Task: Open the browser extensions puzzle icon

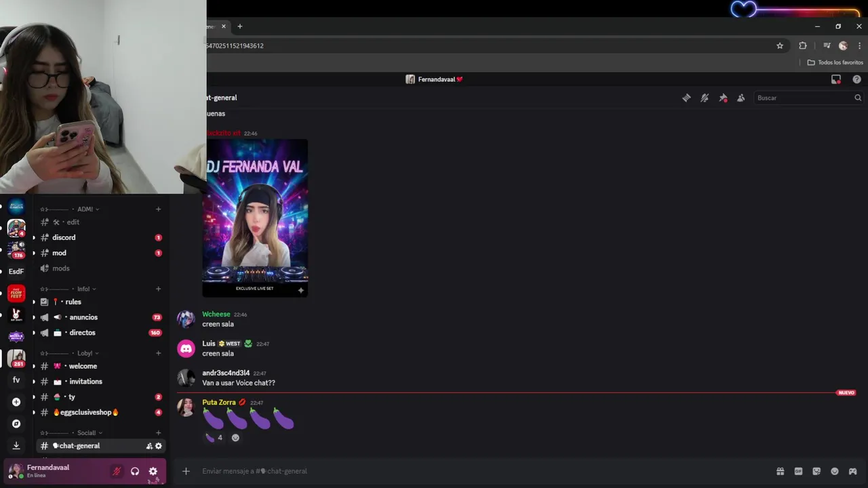Action: (803, 46)
